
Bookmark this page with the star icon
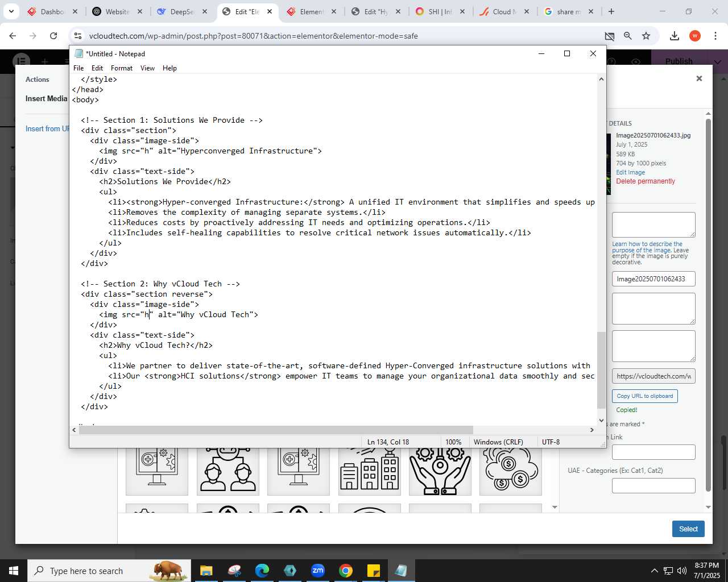[x=646, y=36]
